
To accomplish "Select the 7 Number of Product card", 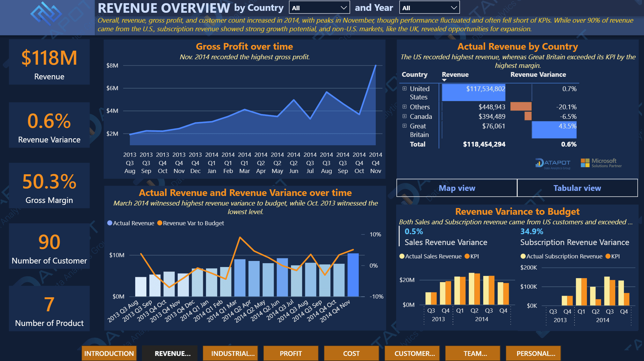I will pos(49,308).
